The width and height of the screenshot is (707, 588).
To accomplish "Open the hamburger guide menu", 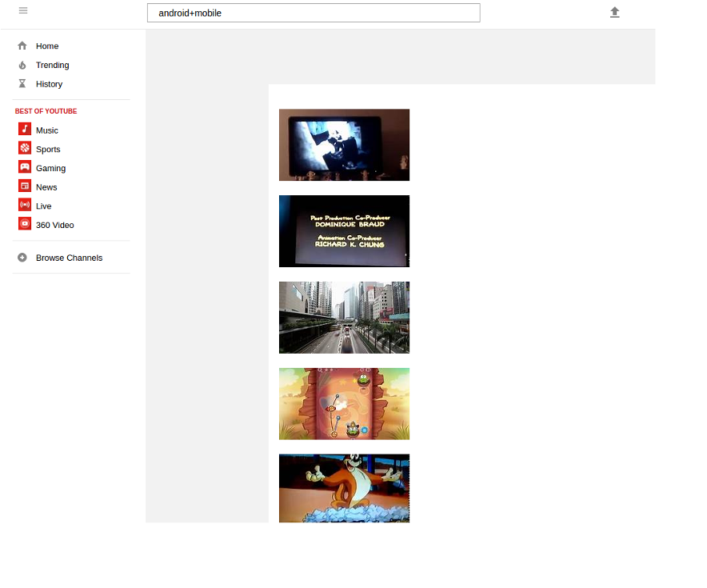I will (x=23, y=10).
